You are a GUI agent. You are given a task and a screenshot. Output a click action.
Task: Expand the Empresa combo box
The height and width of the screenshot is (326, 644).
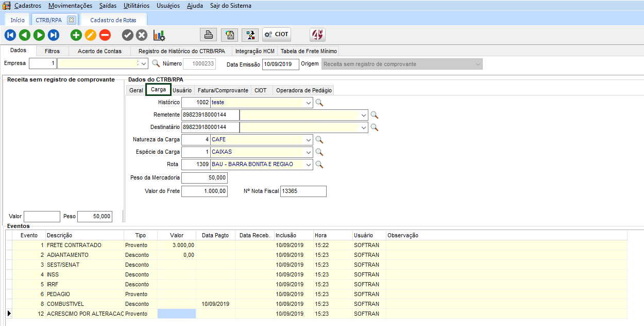(144, 64)
